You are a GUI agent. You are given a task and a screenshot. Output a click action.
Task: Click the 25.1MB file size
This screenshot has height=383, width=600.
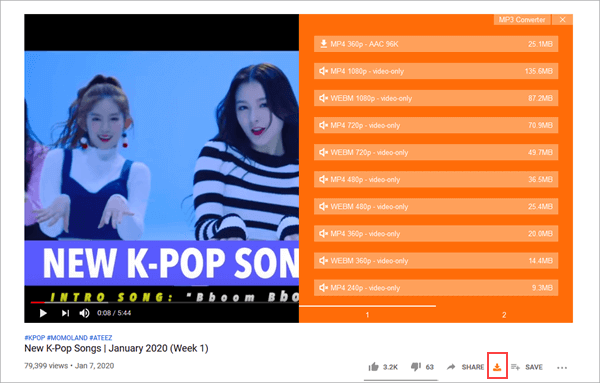pos(540,44)
